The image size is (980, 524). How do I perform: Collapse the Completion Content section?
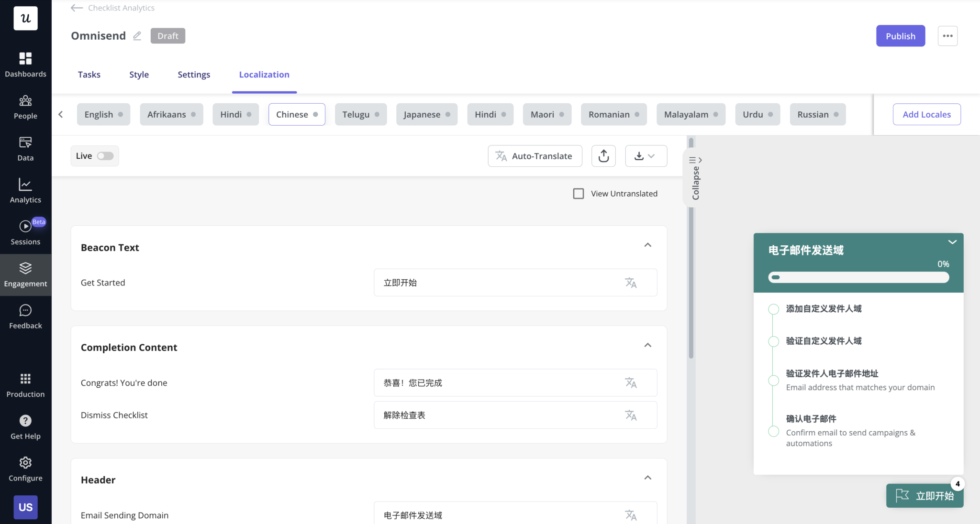pyautogui.click(x=647, y=345)
